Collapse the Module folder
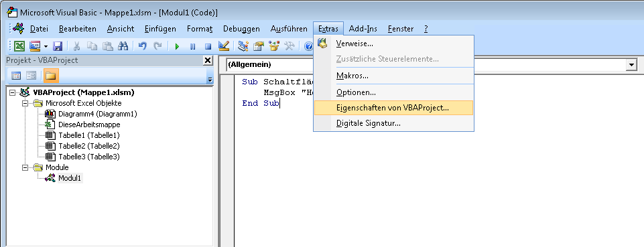The width and height of the screenshot is (644, 247). coord(25,167)
